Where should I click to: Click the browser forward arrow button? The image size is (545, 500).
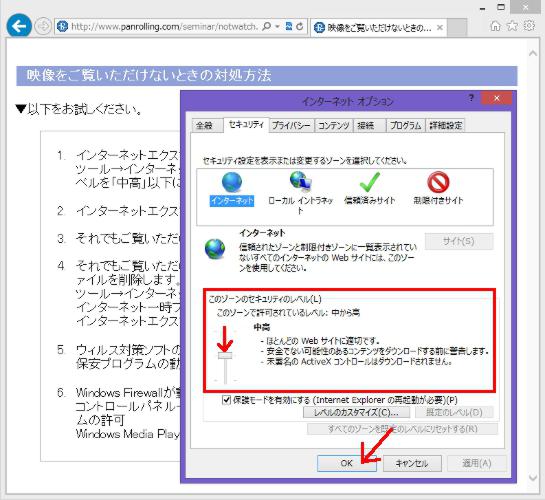tap(43, 26)
